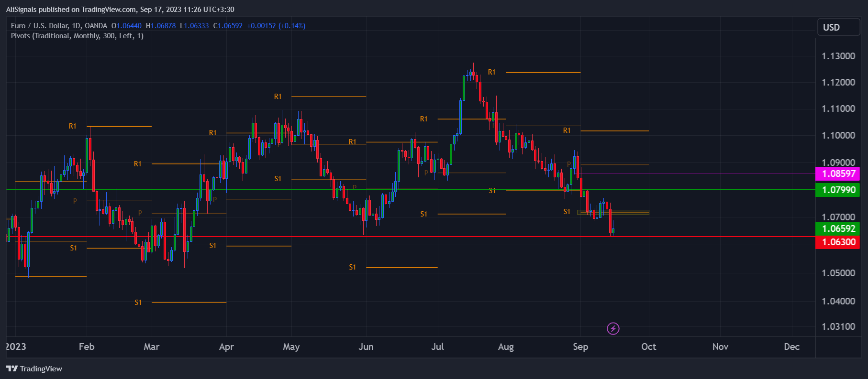Select the Pivots indicator legend
This screenshot has width=868, height=379.
pos(77,36)
